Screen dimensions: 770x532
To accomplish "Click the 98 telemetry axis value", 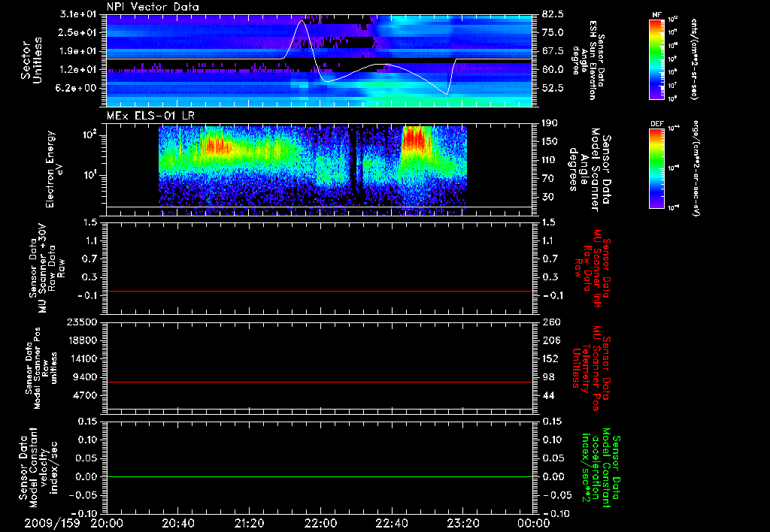I will (548, 377).
